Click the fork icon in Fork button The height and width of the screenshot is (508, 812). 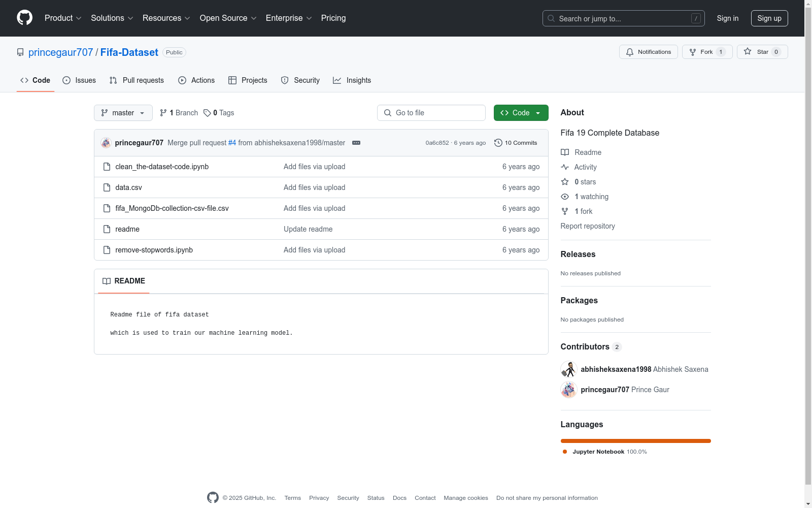coord(693,52)
